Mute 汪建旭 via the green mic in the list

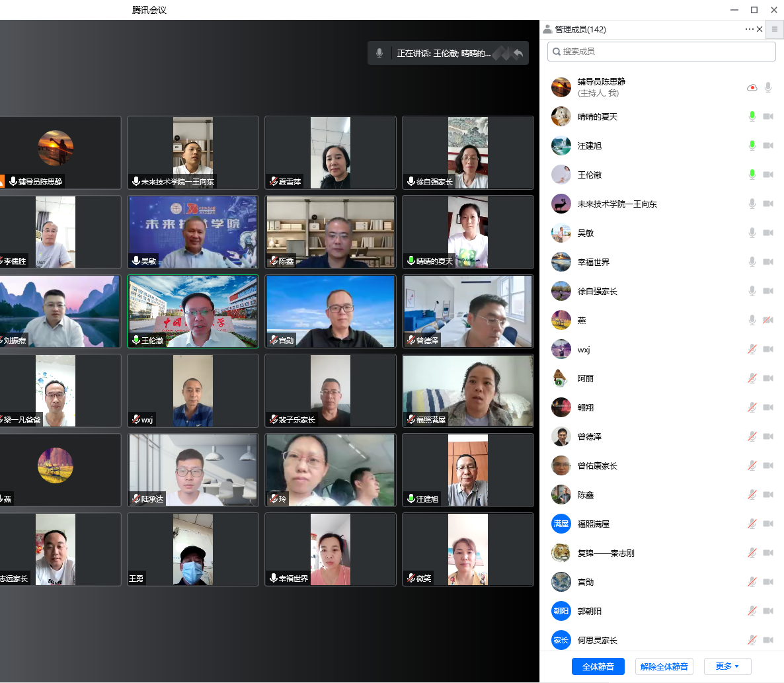click(x=752, y=145)
